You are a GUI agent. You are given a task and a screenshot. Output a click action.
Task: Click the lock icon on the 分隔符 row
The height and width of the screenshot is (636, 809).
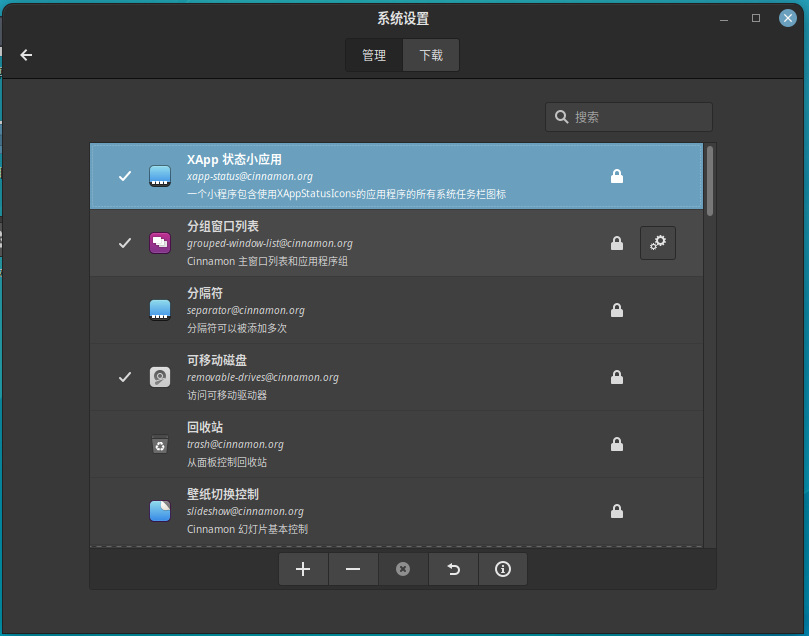pyautogui.click(x=617, y=310)
